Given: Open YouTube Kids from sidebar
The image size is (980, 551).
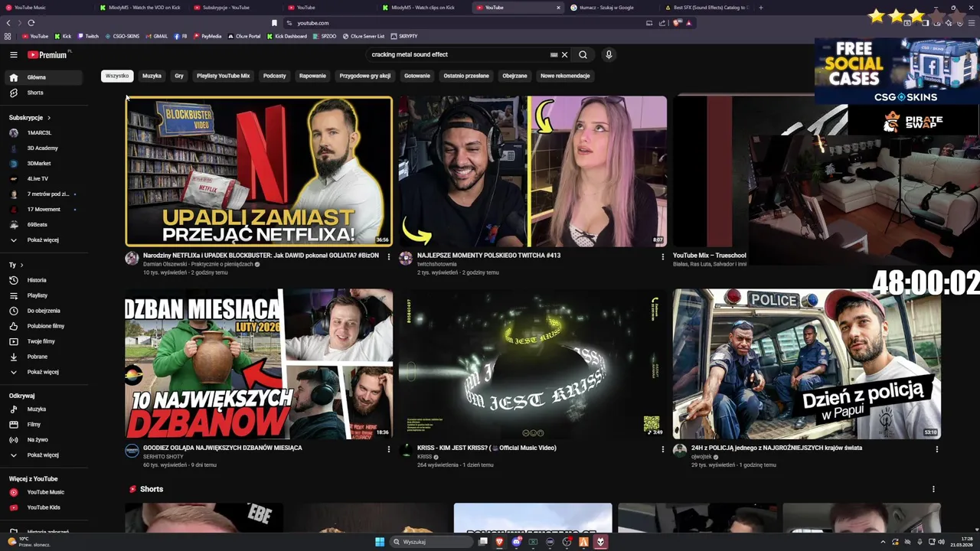Looking at the screenshot, I should 41,507.
